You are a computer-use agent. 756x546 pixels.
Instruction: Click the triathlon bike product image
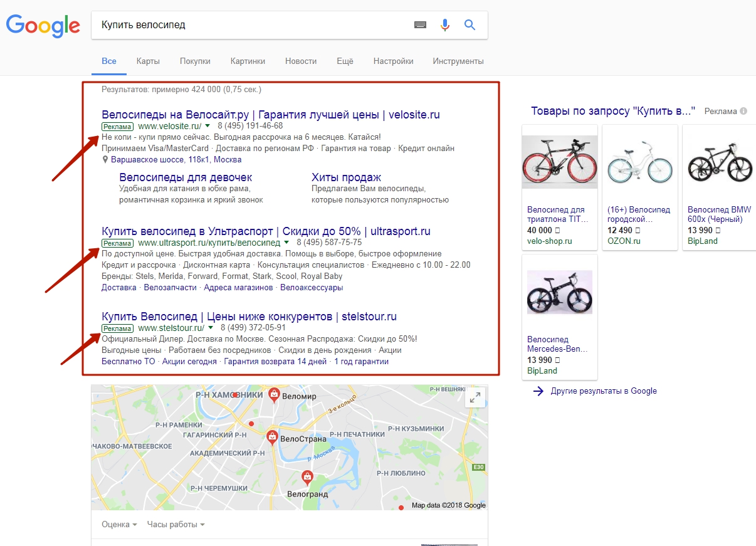[560, 162]
